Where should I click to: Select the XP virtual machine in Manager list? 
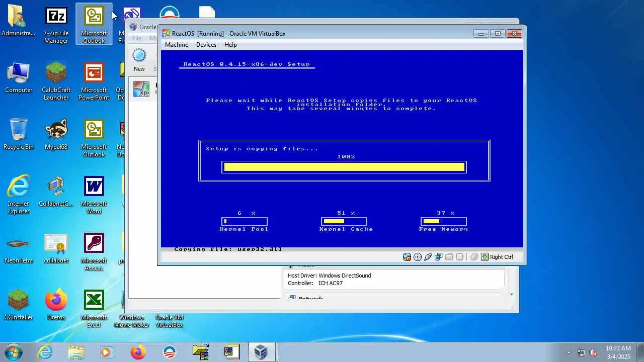(142, 89)
